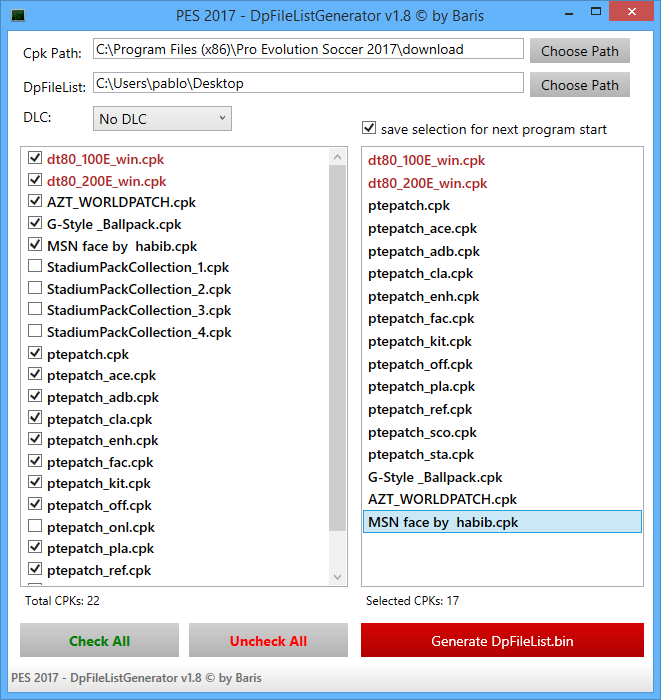Screen dimensions: 661x700
Task: Toggle AZT_WORLDPATCH.cpk checkbox in left list
Action: click(x=35, y=201)
